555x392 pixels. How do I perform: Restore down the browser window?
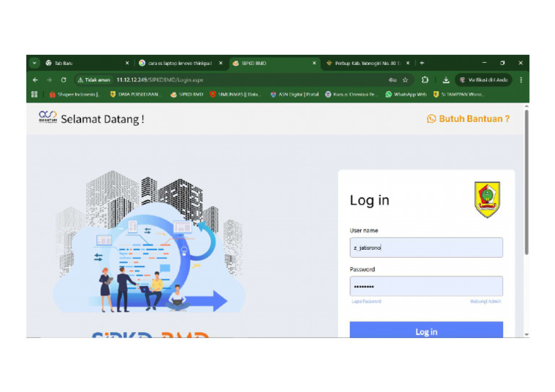point(502,63)
